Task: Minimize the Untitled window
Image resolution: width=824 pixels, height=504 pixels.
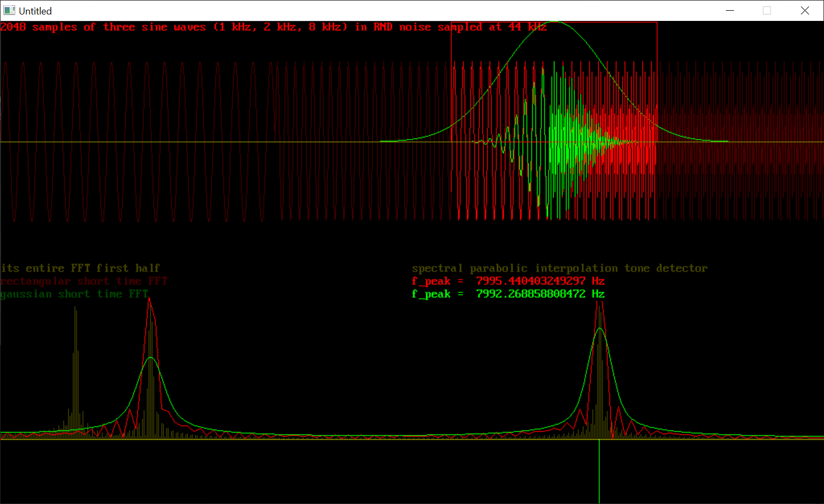Action: [730, 11]
